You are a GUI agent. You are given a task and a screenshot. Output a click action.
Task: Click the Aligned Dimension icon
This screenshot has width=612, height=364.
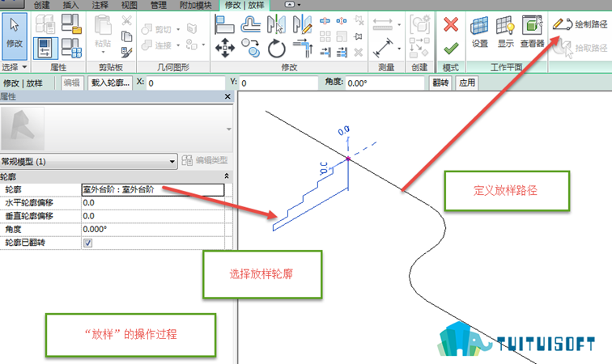(x=383, y=48)
